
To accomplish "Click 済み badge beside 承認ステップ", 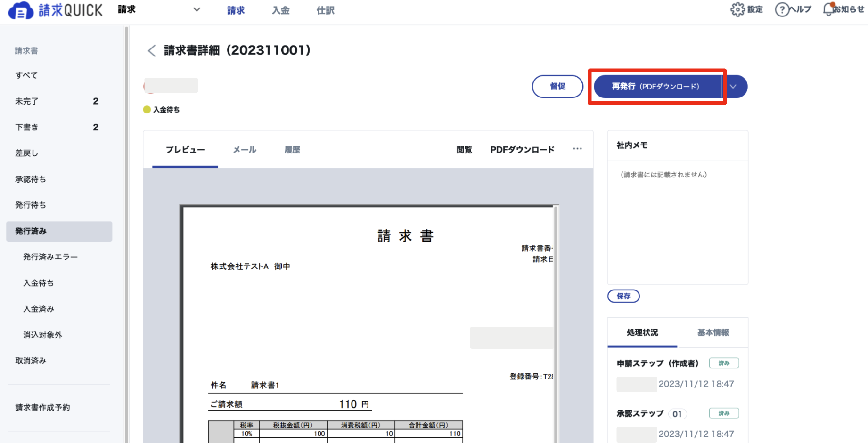I will point(724,413).
